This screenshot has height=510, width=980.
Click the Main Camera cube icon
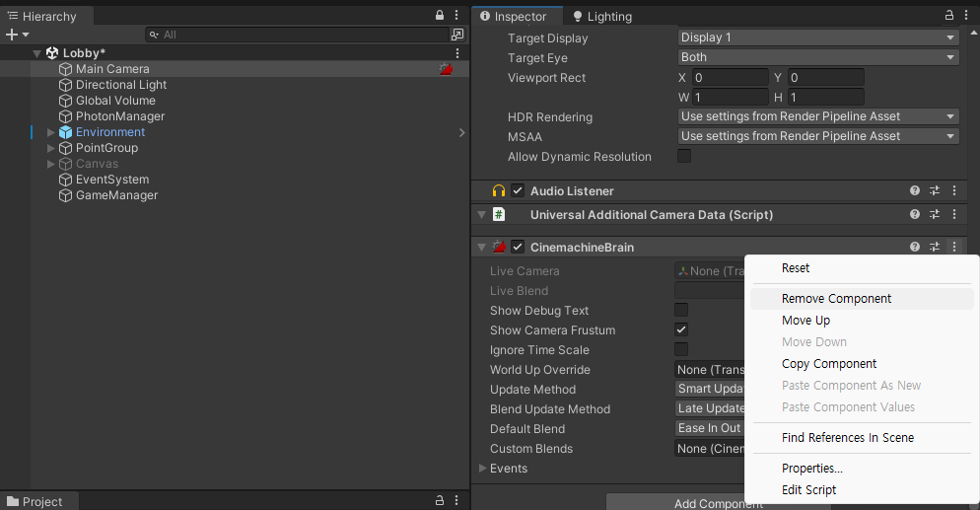click(66, 69)
